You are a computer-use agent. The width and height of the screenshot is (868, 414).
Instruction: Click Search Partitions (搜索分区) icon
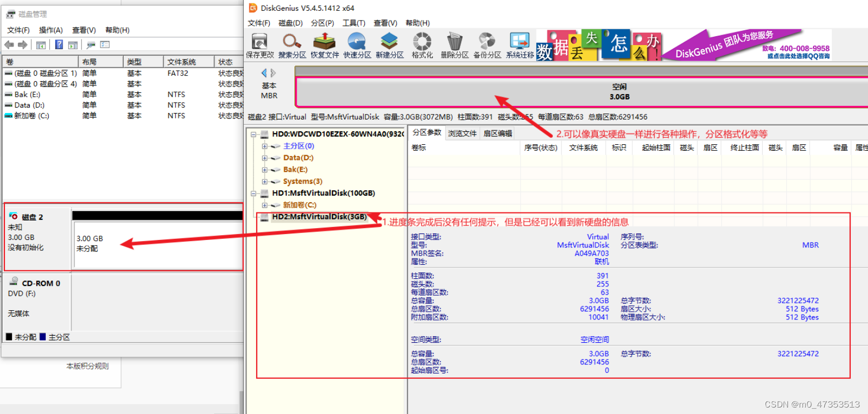pyautogui.click(x=292, y=45)
